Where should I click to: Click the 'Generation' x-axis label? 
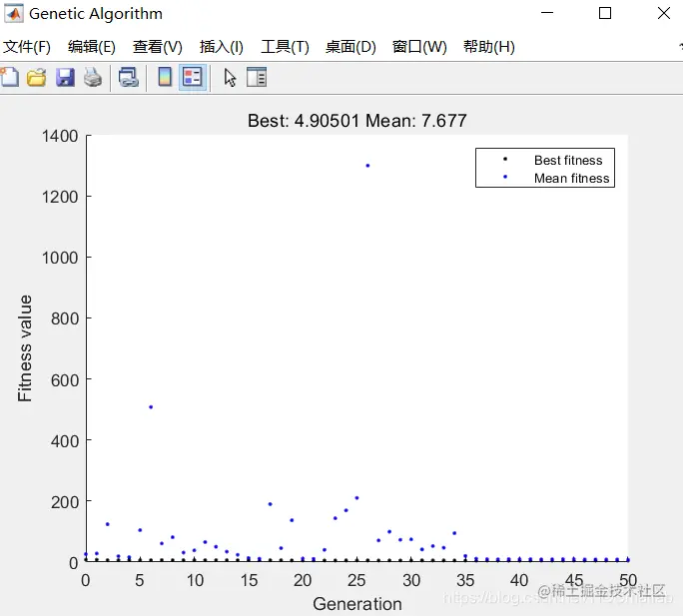(x=357, y=604)
